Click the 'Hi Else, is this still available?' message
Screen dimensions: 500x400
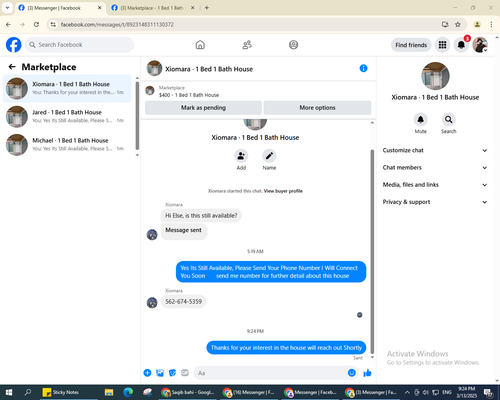(201, 215)
